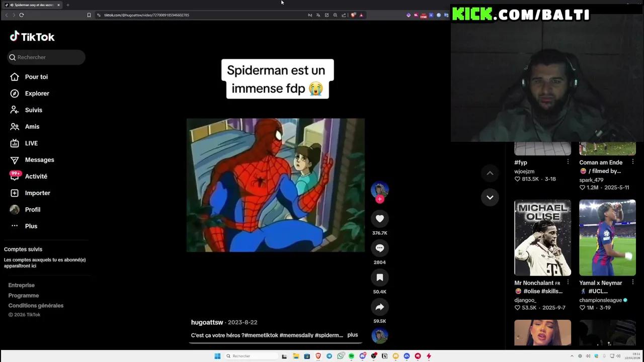Open #memesdaily hashtag link

[296, 335]
